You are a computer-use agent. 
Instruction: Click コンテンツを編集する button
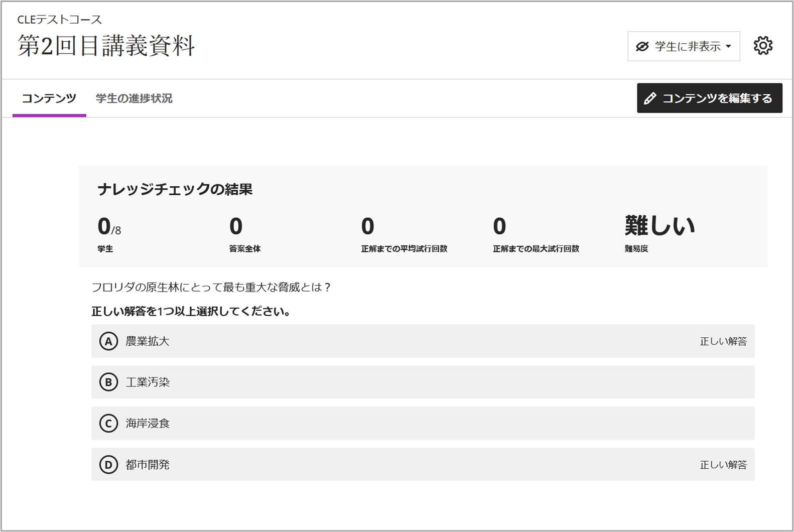(x=709, y=98)
